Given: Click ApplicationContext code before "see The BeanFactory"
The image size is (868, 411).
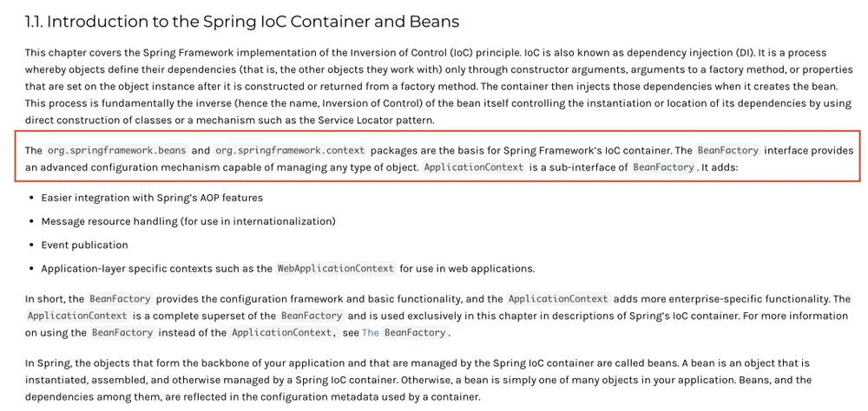Looking at the screenshot, I should (284, 333).
